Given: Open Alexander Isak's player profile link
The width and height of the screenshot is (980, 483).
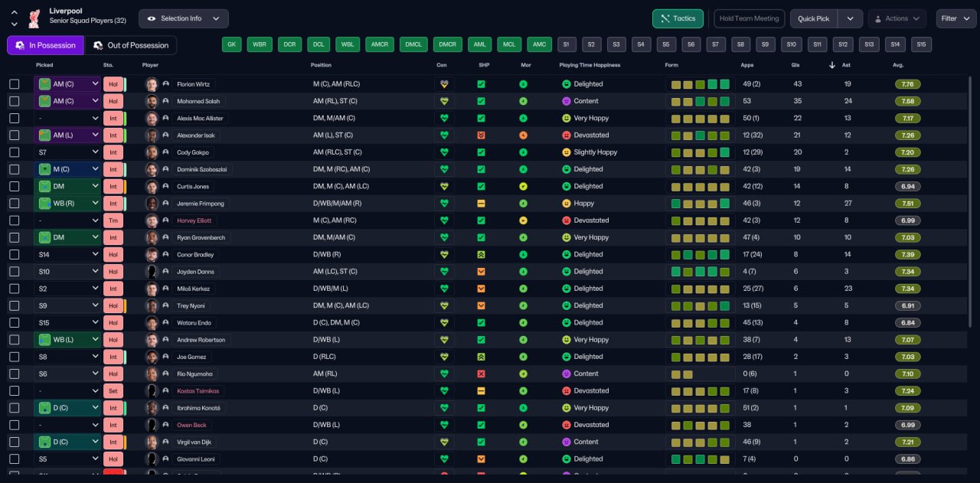Looking at the screenshot, I should 196,135.
